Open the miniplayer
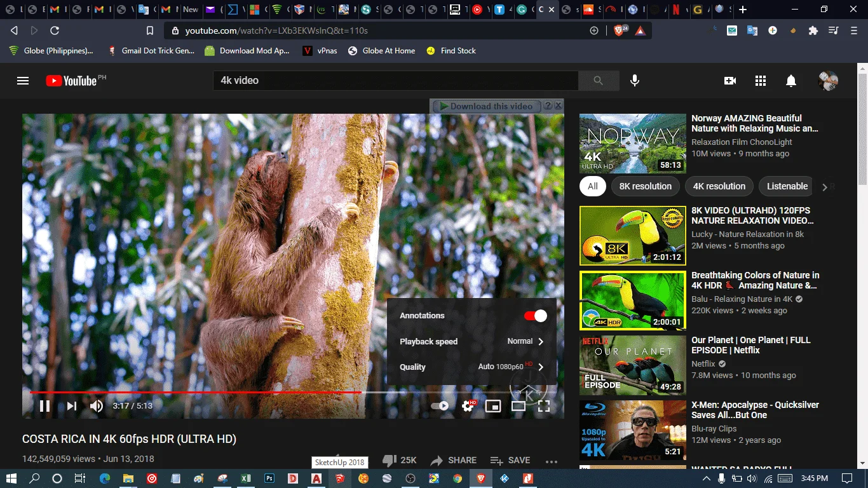This screenshot has height=488, width=868. pos(493,406)
